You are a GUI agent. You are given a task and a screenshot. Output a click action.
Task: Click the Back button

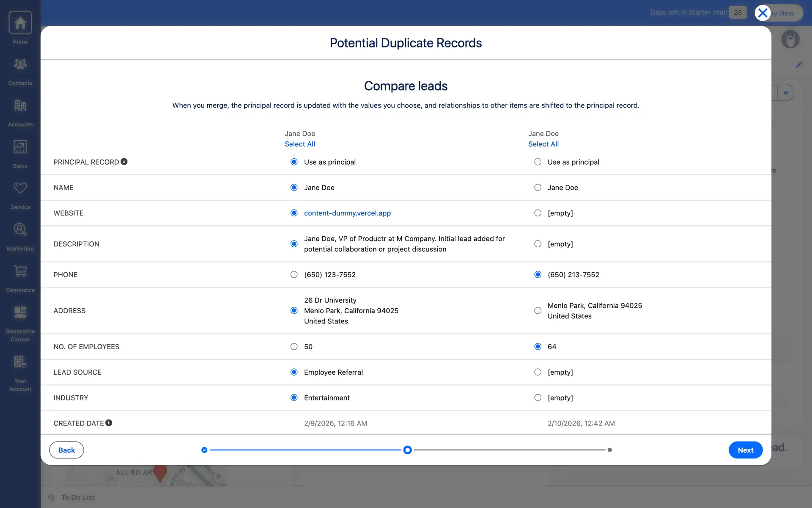point(66,450)
